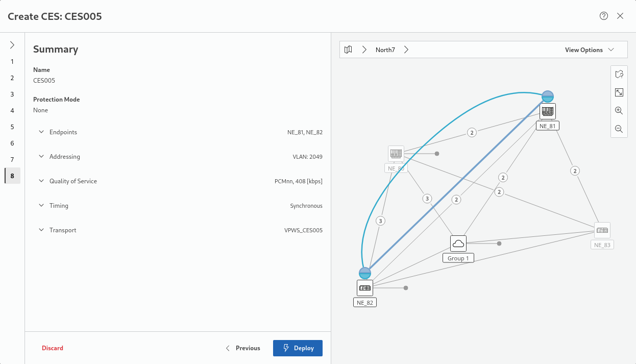Go to wizard step 1
636x364 pixels.
click(12, 62)
